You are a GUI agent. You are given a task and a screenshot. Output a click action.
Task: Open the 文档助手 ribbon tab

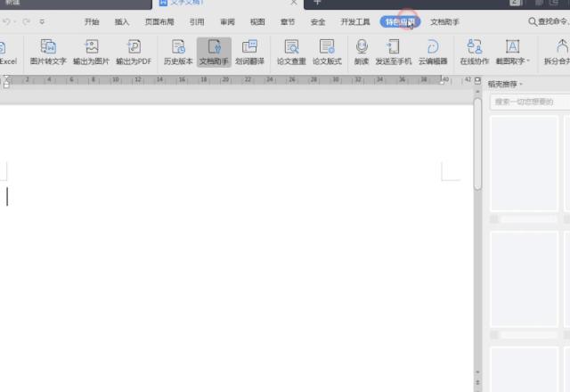[x=444, y=21]
